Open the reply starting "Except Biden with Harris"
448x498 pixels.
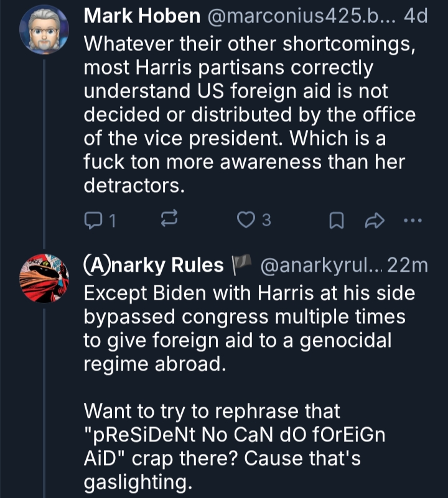click(x=249, y=328)
